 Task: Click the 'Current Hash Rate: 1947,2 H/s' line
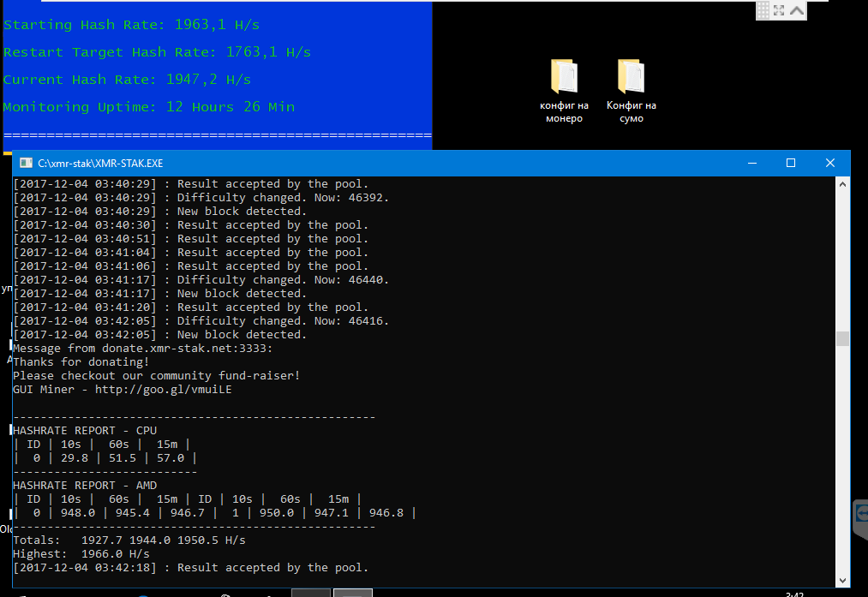pyautogui.click(x=127, y=80)
